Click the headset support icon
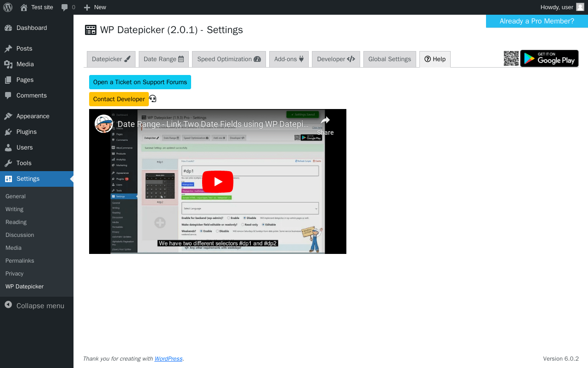 pos(153,99)
